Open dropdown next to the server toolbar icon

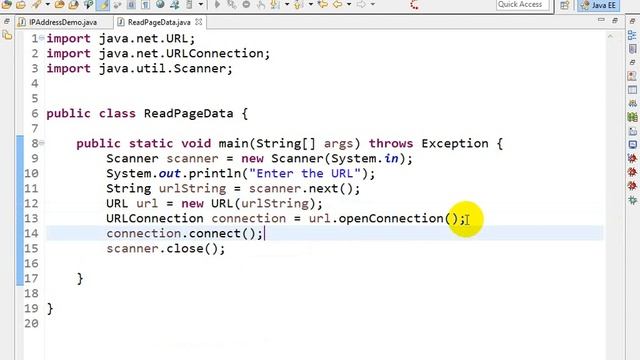point(201,5)
